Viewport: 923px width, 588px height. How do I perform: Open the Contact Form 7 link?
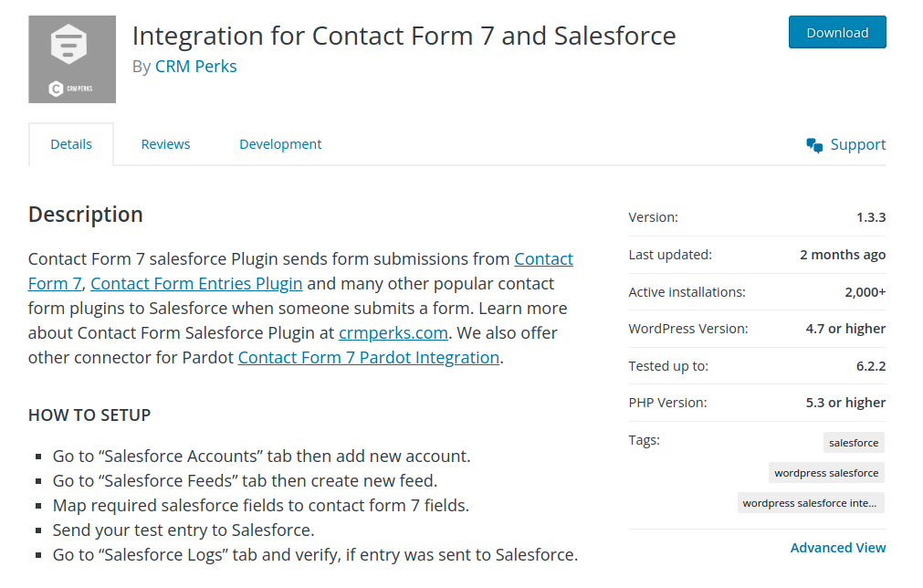click(543, 258)
